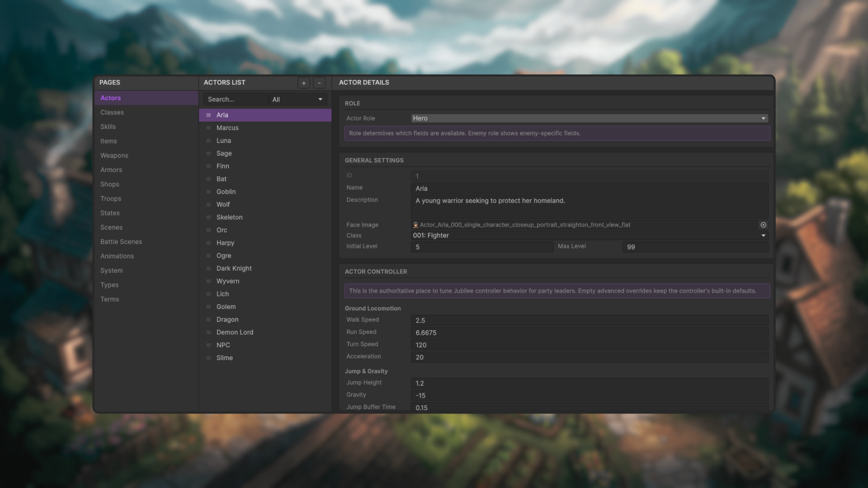The image size is (868, 488).
Task: Click the Name field containing Aria
Action: point(590,188)
